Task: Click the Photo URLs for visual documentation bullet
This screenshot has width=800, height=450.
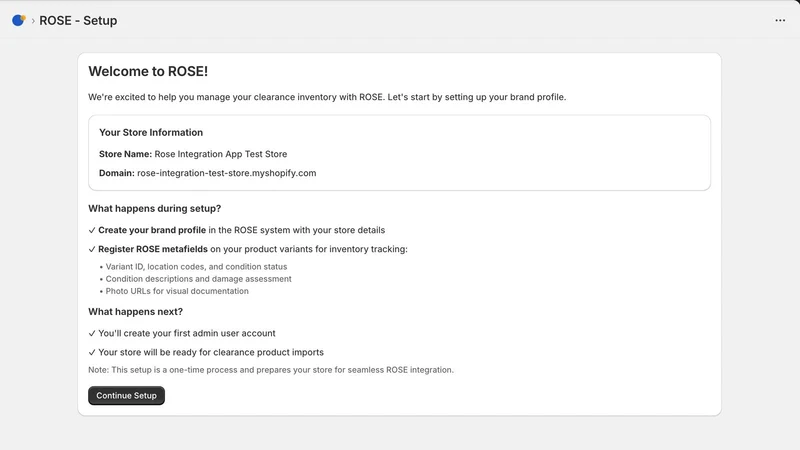Action: [x=177, y=291]
